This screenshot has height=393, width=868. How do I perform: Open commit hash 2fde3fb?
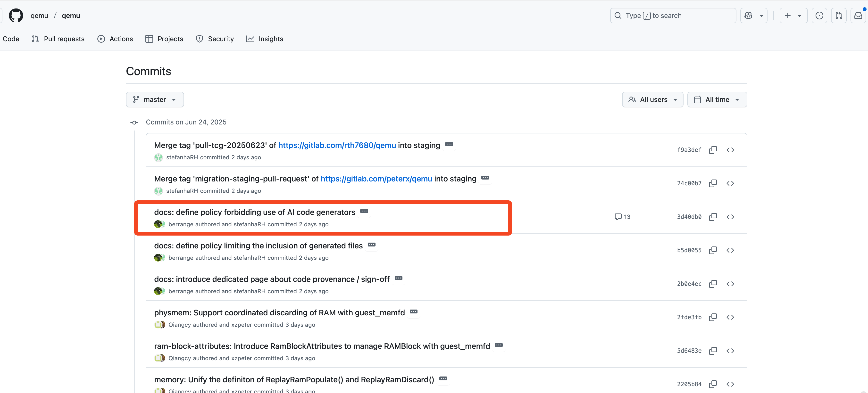click(x=689, y=317)
